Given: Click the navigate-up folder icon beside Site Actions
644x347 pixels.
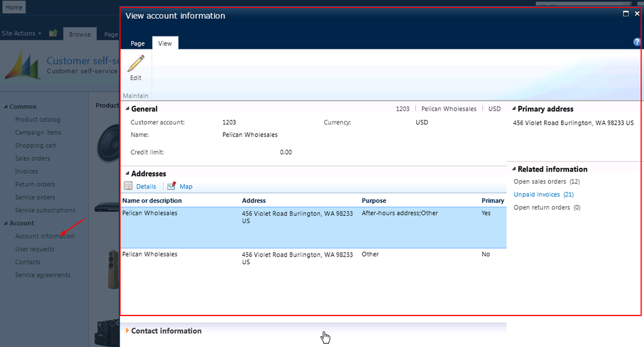Looking at the screenshot, I should [x=53, y=33].
